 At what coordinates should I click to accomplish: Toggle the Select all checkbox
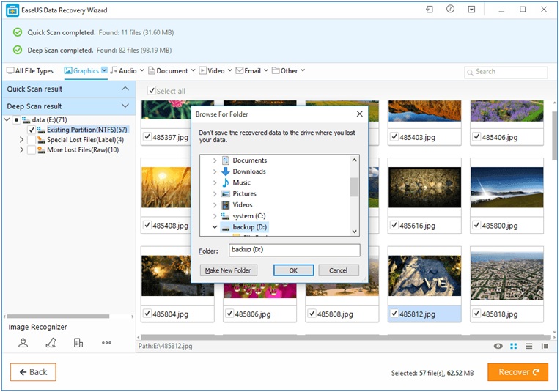152,91
